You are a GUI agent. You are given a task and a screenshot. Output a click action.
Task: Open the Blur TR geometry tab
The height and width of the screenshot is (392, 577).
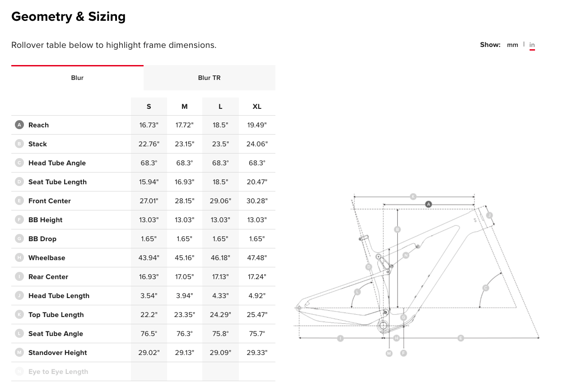pyautogui.click(x=209, y=78)
